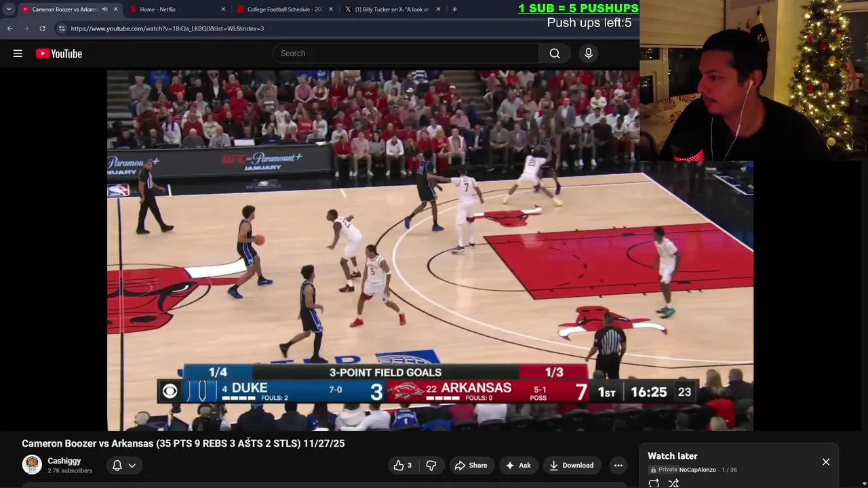Switch to the Billy Tucker on X tab
Screen dimensions: 868x488
(392, 9)
